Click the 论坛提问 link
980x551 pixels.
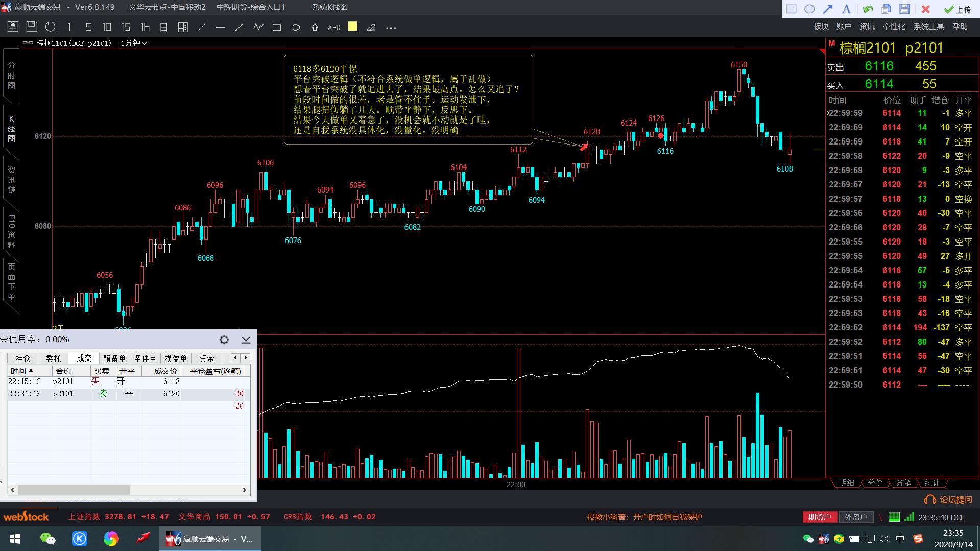point(949,499)
